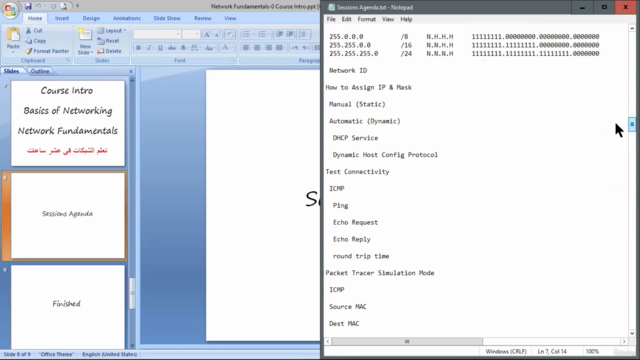
Task: Toggle Strikethrough formatting
Action: (172, 48)
